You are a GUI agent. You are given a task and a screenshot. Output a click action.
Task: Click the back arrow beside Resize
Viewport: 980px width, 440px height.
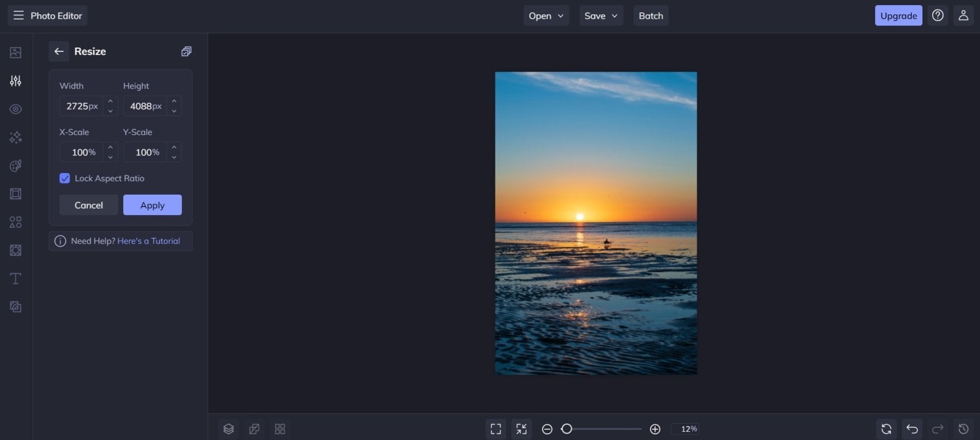(x=59, y=51)
